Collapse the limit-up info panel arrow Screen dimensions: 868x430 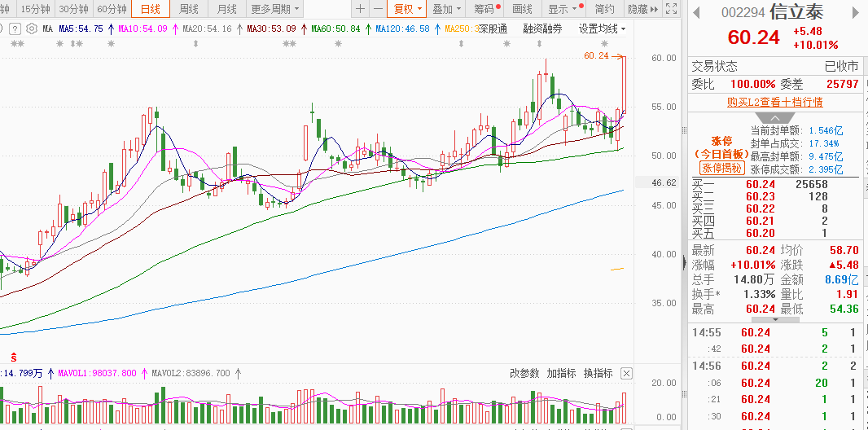click(774, 118)
